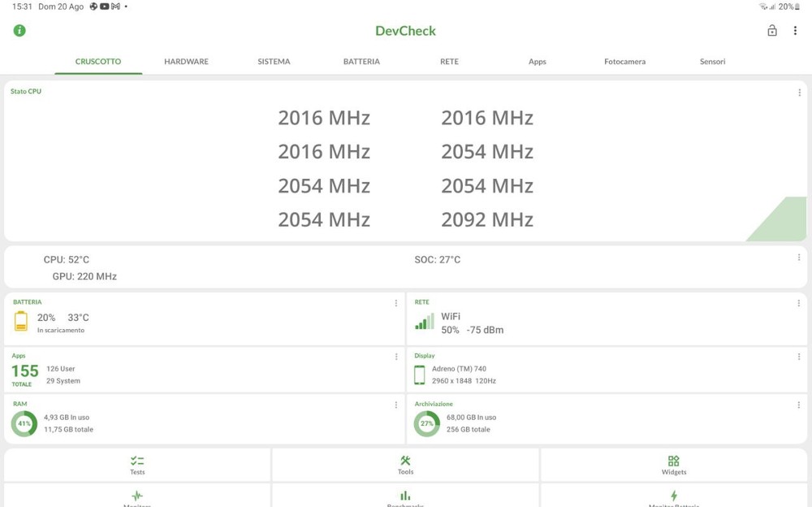Click the '126 User' apps entry

pos(61,369)
